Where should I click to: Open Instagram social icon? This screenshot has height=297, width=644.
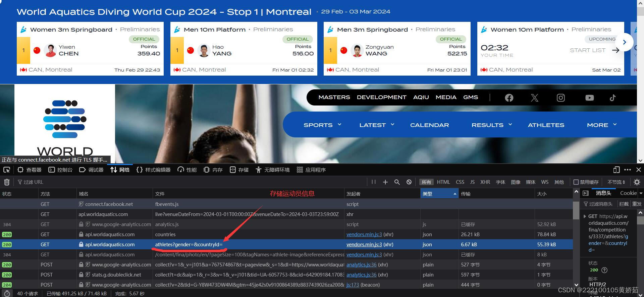click(x=561, y=98)
